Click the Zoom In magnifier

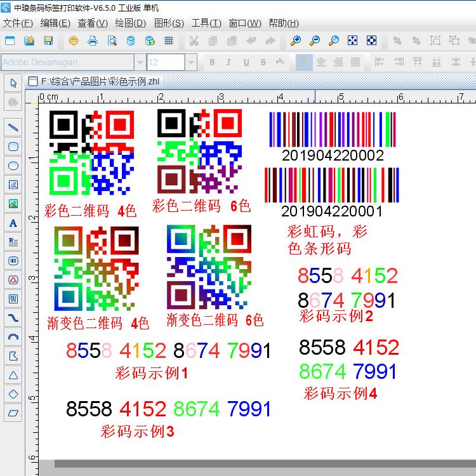[x=295, y=41]
